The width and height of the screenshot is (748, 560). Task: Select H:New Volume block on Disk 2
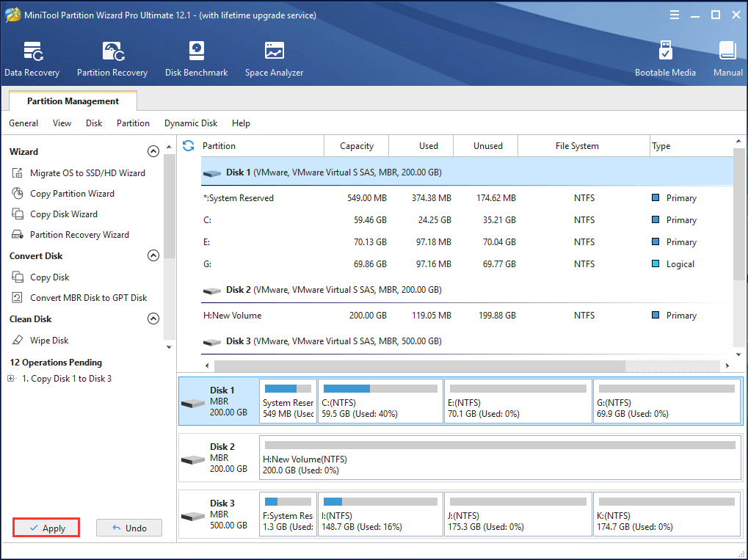(499, 457)
